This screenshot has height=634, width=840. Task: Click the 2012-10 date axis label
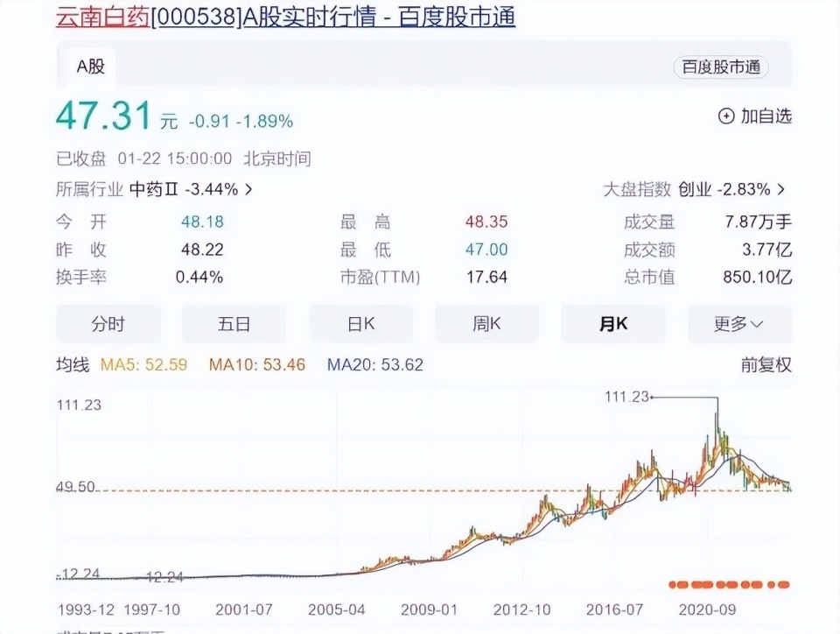click(x=521, y=609)
